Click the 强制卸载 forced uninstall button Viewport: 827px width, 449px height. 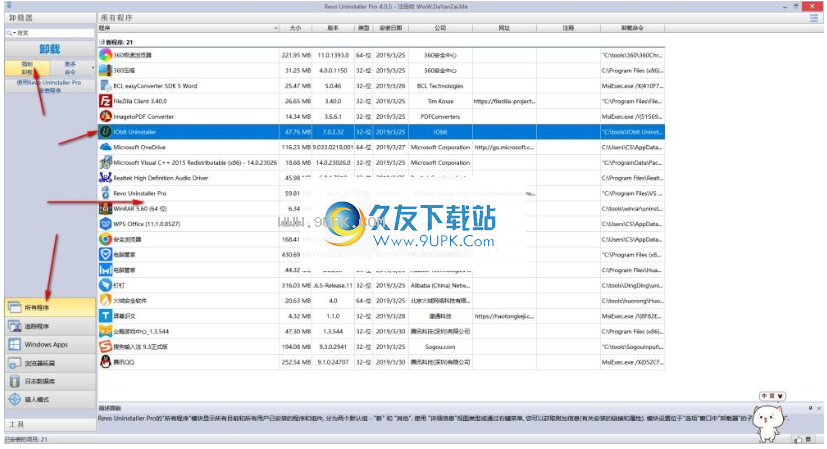point(27,68)
